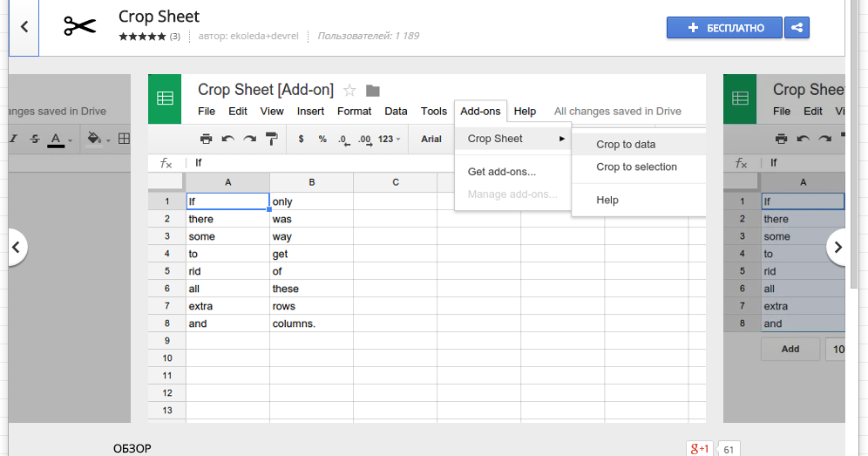Screen dimensions: 868x456
Task: Select cell containing 'columns.'
Action: coord(312,323)
